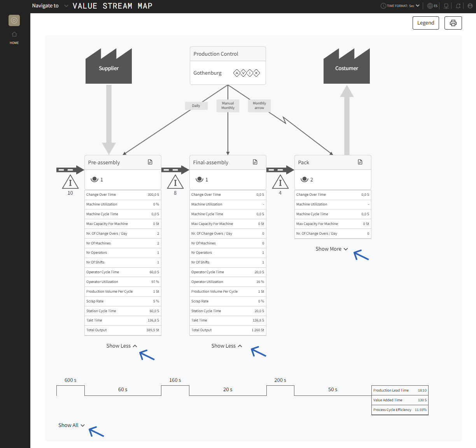Image resolution: width=476 pixels, height=448 pixels.
Task: Click the printer icon button
Action: 453,23
